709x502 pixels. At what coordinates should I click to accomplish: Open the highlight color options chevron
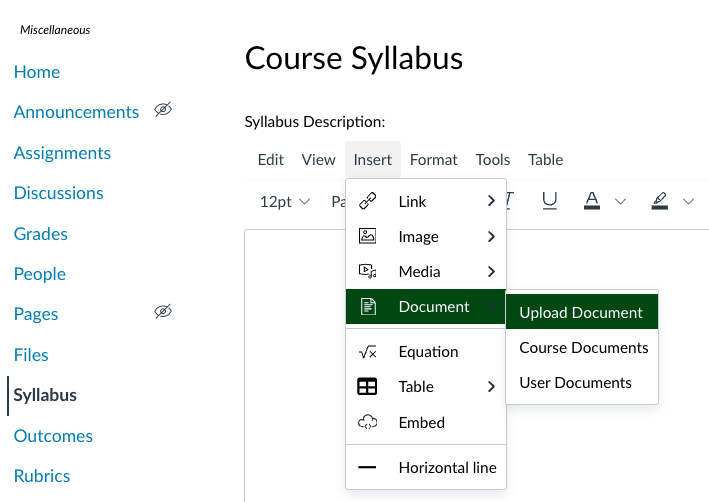[x=688, y=201]
